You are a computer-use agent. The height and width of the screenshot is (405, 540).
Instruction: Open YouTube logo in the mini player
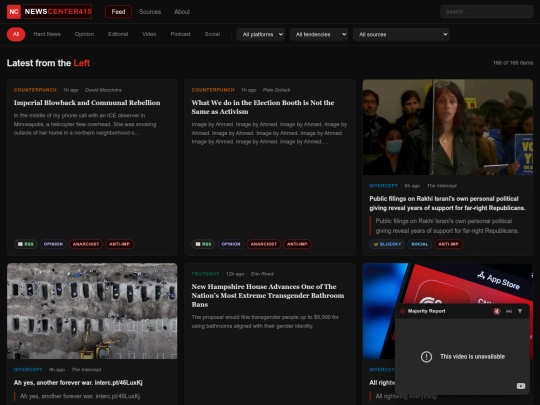click(521, 386)
